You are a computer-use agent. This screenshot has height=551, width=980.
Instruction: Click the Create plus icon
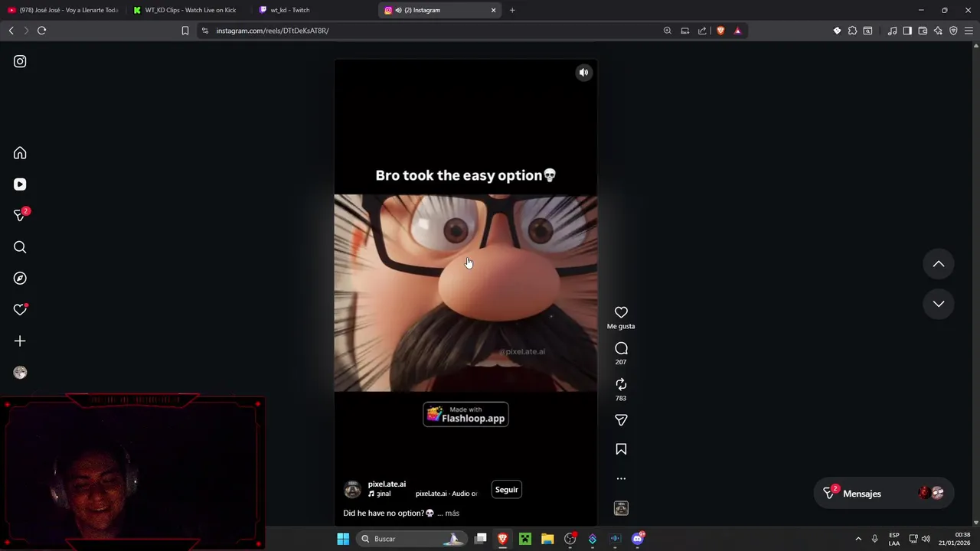pyautogui.click(x=20, y=341)
